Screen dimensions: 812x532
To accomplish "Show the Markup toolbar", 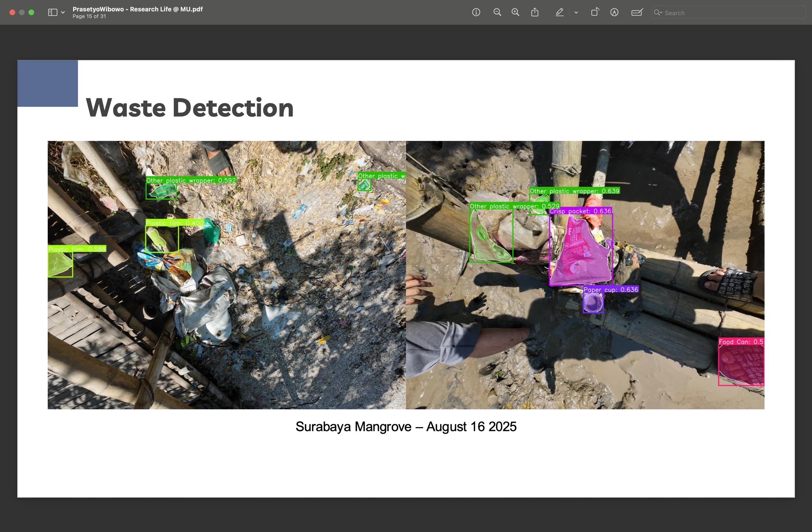I will pos(614,13).
